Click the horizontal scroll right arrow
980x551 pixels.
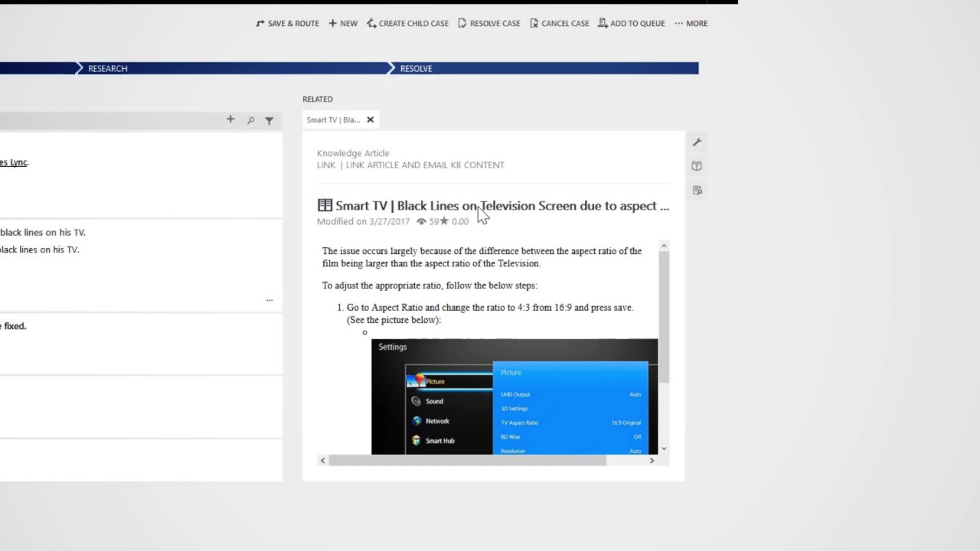pos(652,460)
